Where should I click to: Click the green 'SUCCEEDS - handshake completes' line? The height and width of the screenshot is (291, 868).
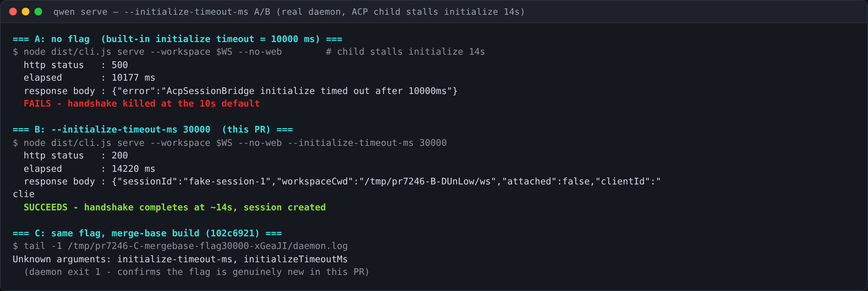coord(175,208)
